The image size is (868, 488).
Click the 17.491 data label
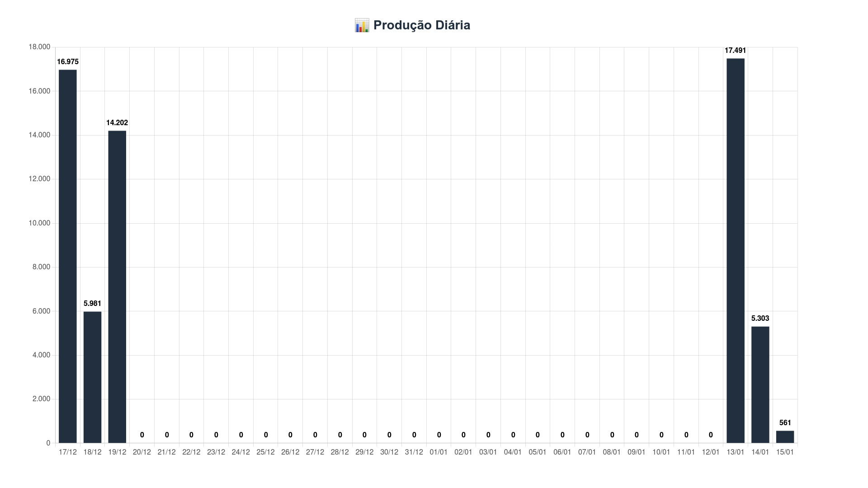(735, 51)
